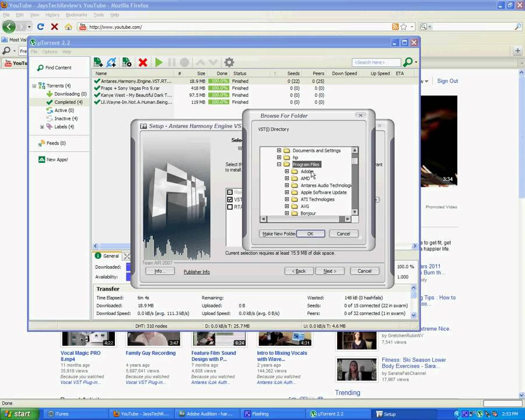Expand the AVG folder node

287,206
